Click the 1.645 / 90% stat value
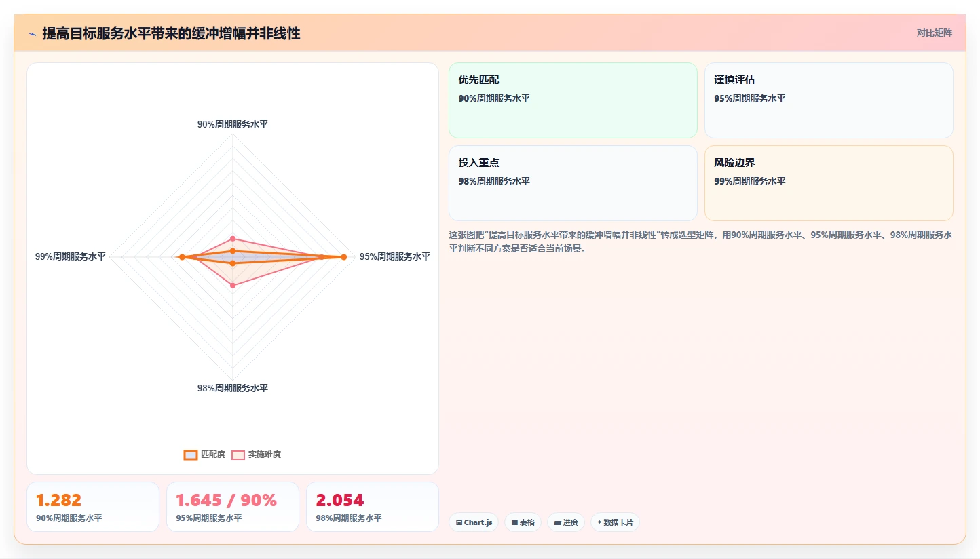This screenshot has width=980, height=559. (226, 501)
